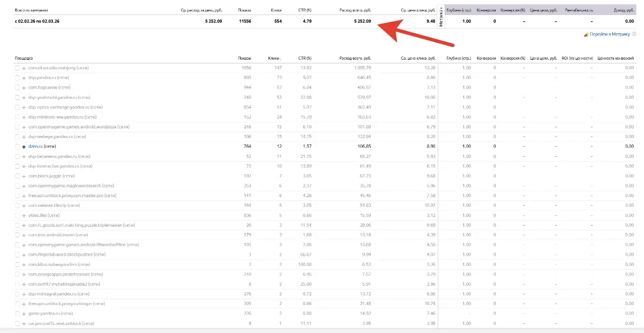
Task: Click mahjong spend value 1 005.79
Action: coord(362,68)
